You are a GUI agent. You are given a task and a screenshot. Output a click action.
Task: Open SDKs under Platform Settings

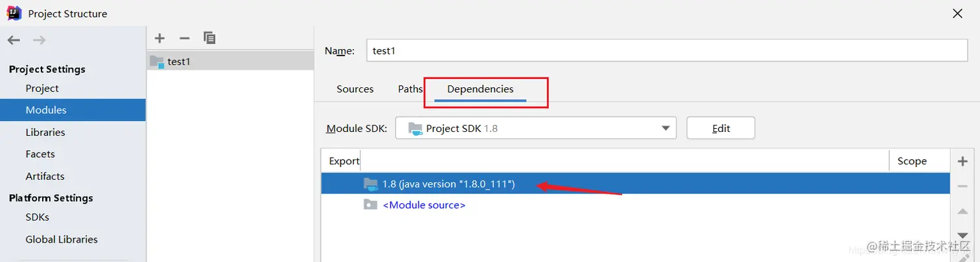[x=38, y=217]
